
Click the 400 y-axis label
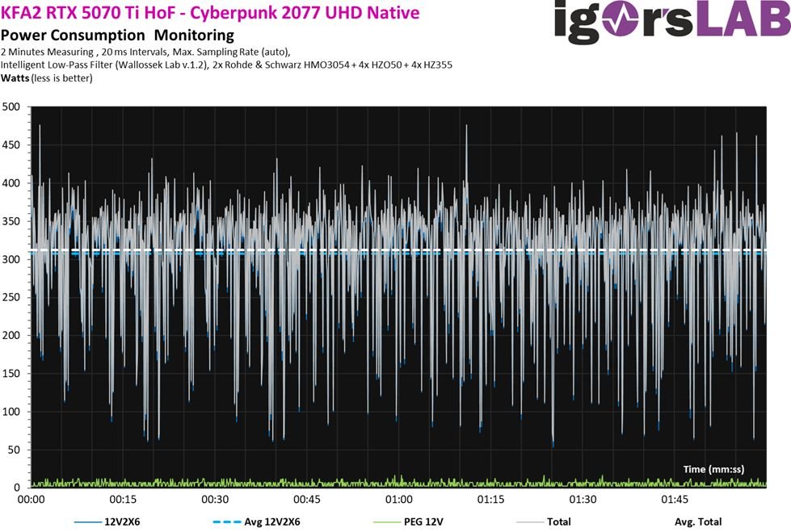[11, 183]
